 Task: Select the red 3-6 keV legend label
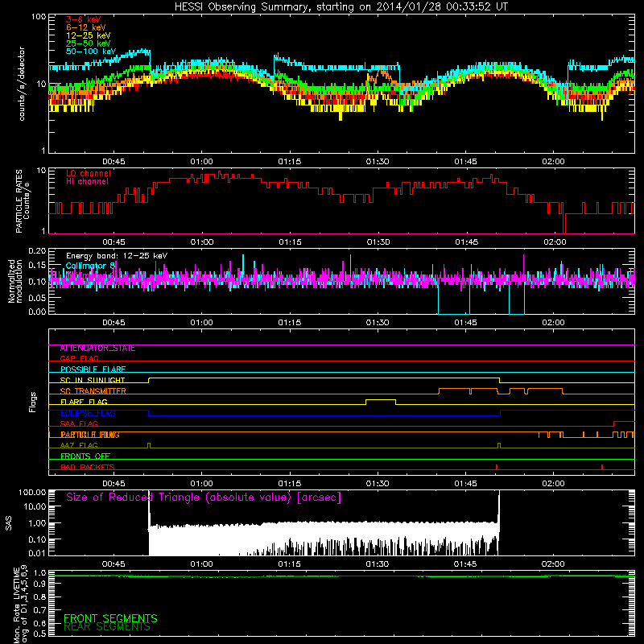(83, 19)
